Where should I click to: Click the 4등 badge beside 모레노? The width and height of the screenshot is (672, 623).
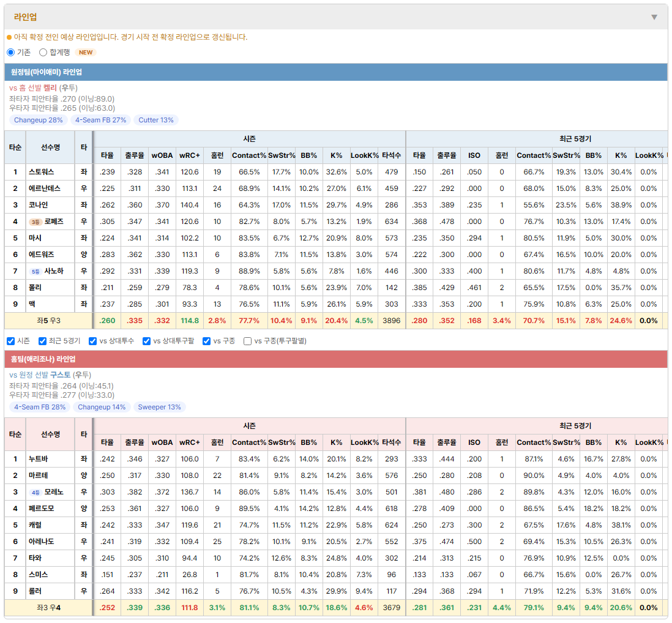[x=35, y=492]
